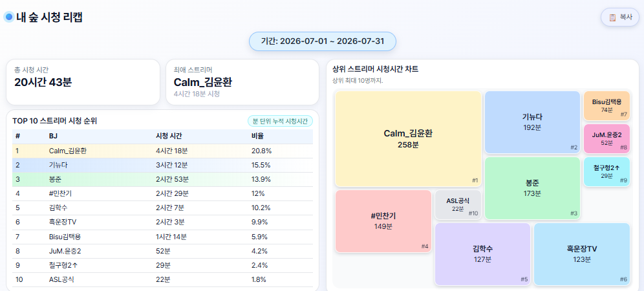Click the 비율 column header
This screenshot has width=644, height=291.
[257, 136]
